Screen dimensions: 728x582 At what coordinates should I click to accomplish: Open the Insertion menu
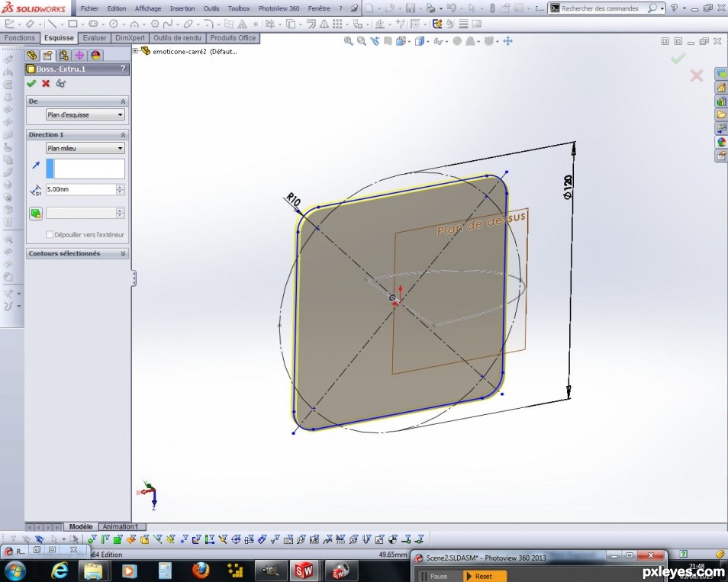tap(182, 8)
